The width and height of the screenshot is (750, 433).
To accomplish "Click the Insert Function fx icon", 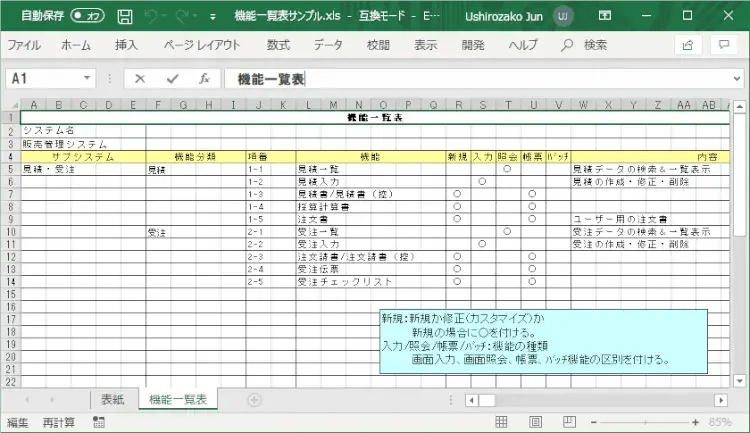I will (x=203, y=78).
